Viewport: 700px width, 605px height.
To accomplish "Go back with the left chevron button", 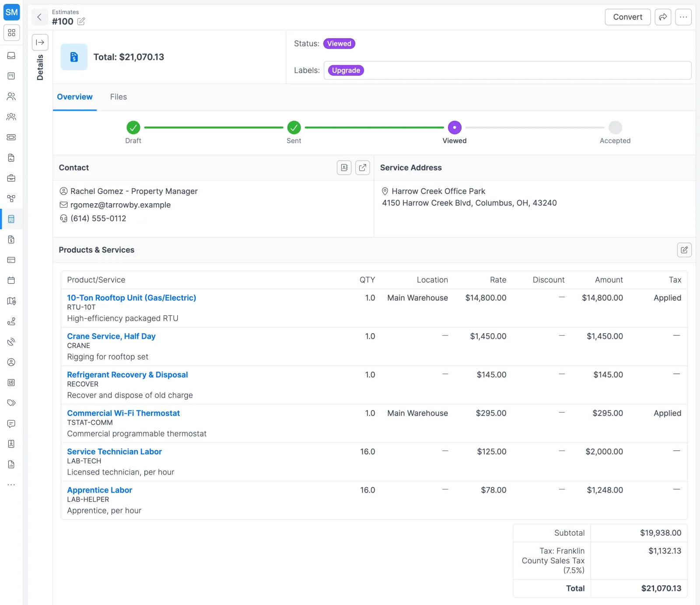I will [x=39, y=17].
